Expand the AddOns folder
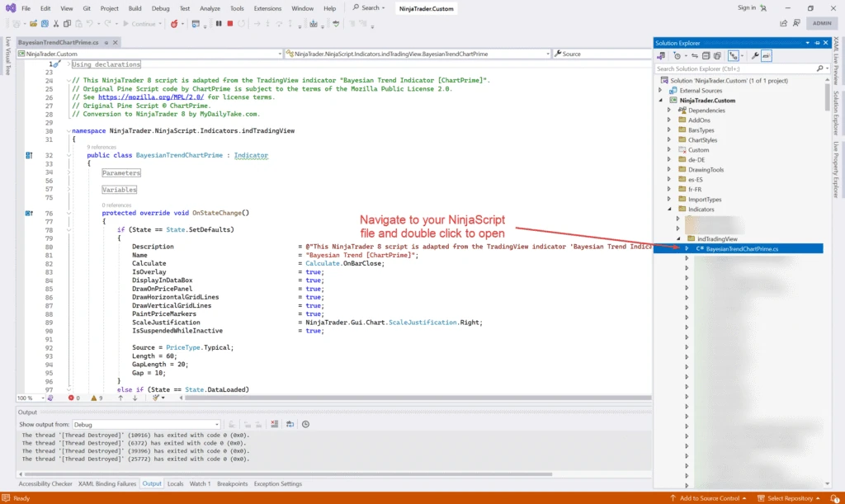Viewport: 845px width, 504px height. point(669,120)
